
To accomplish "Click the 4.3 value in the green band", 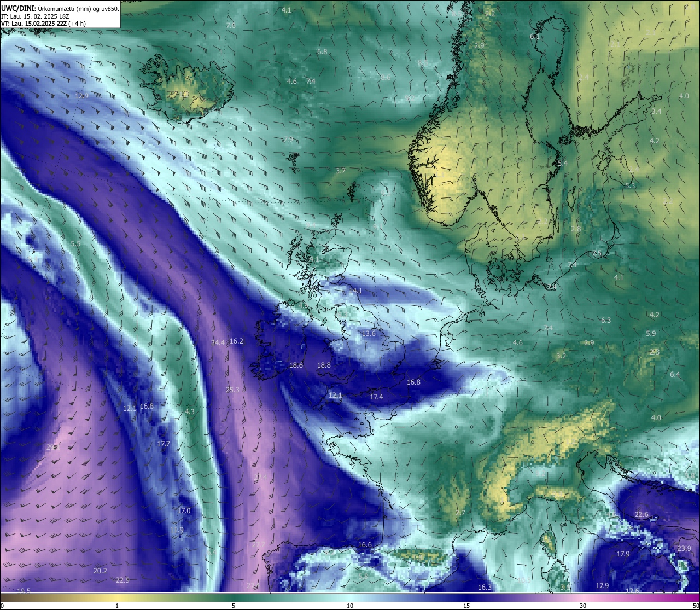I will pos(190,411).
